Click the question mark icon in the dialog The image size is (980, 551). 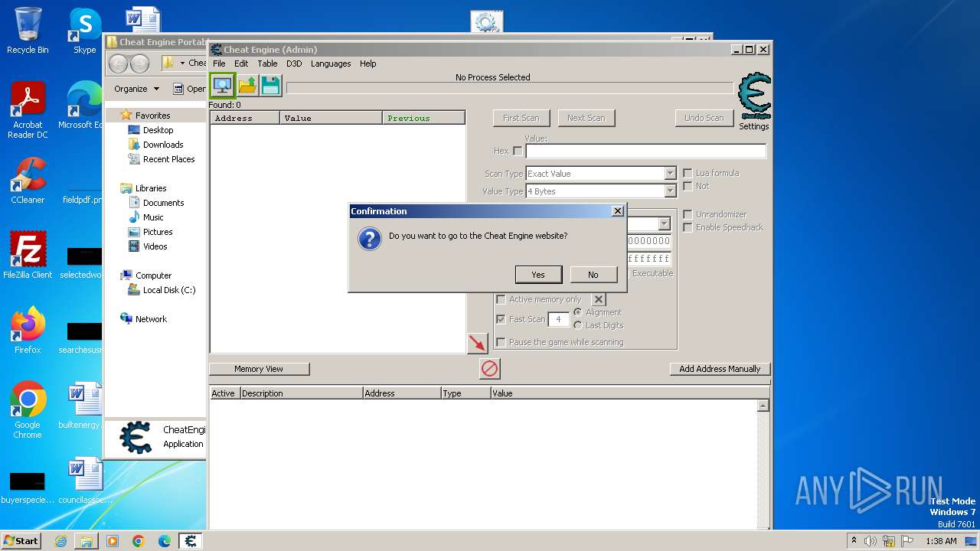point(370,239)
